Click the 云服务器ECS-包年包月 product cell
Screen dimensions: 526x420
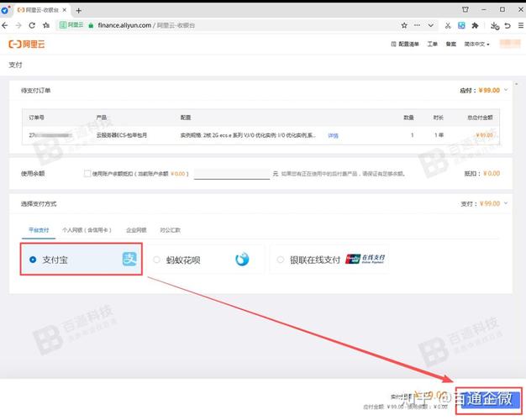coord(122,135)
